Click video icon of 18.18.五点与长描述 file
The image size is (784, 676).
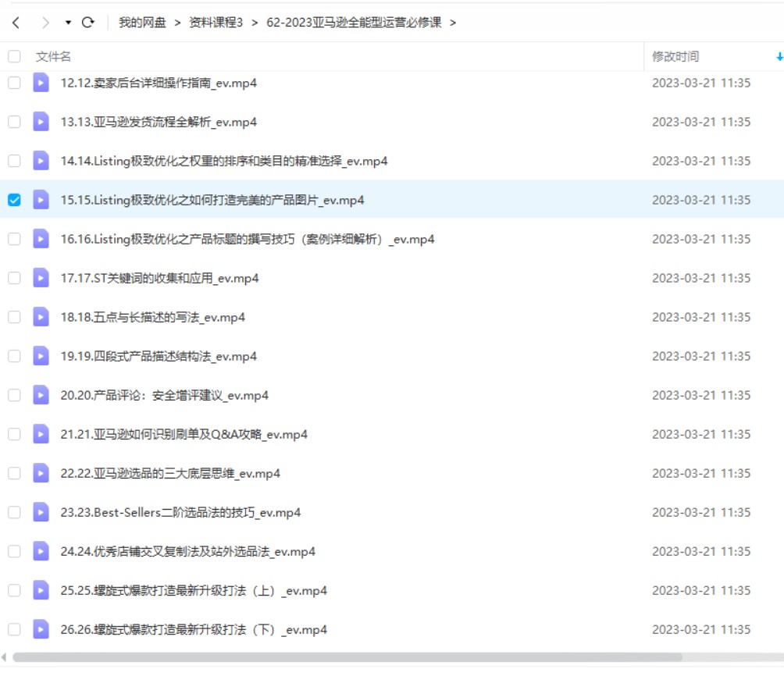click(x=41, y=317)
